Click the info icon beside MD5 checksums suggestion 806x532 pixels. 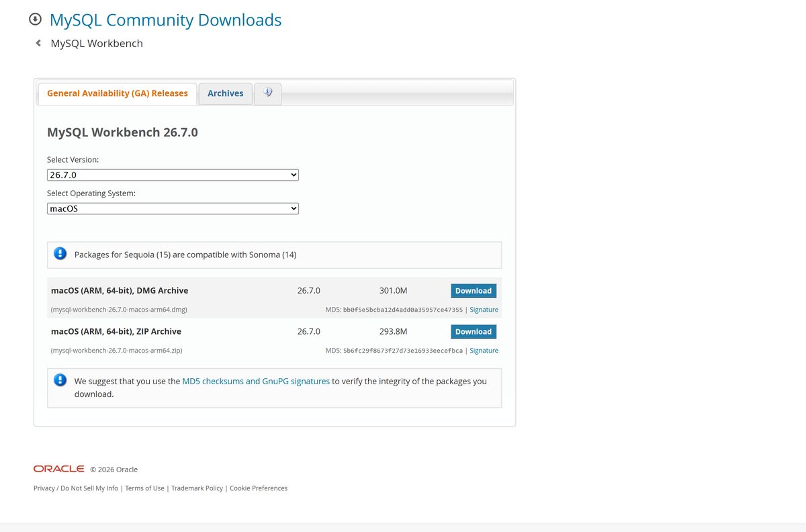tap(60, 380)
